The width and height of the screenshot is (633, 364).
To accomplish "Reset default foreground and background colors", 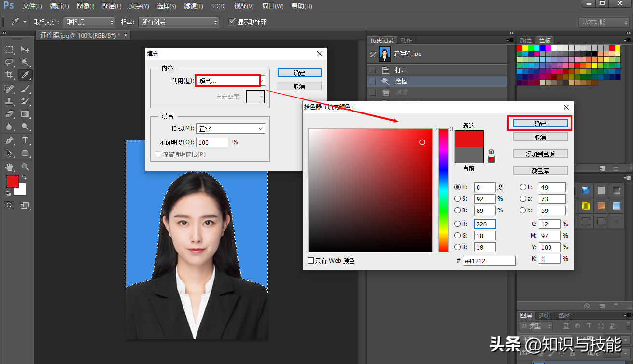I will (x=8, y=194).
